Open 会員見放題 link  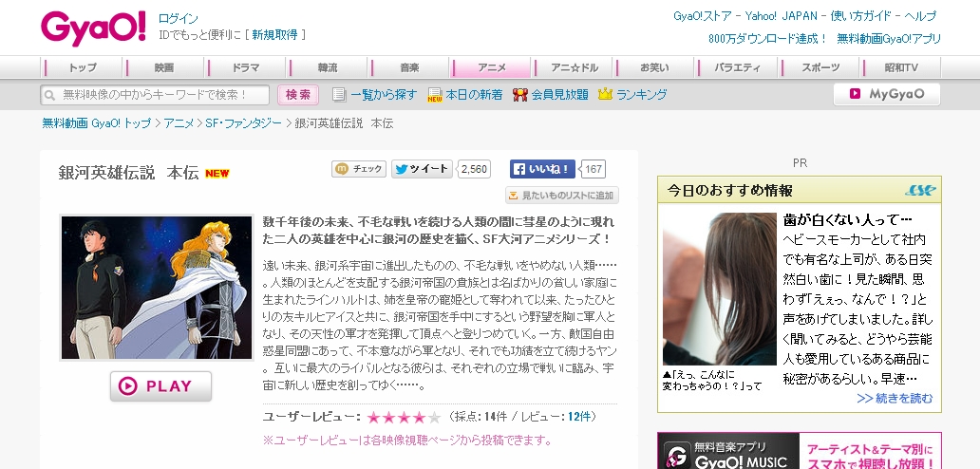click(x=560, y=95)
